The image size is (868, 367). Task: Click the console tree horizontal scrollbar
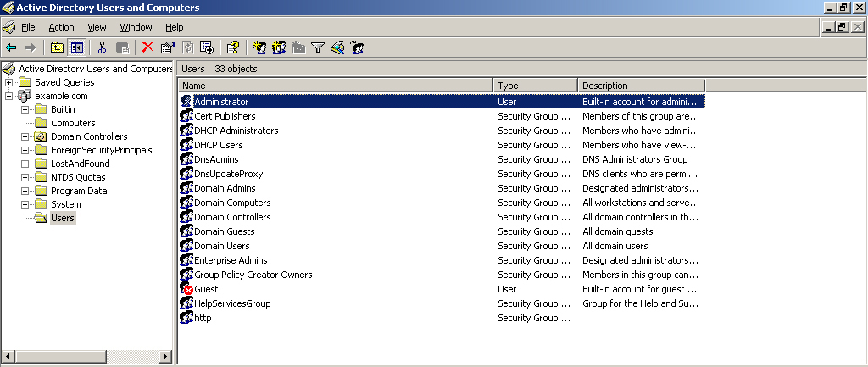click(x=87, y=356)
